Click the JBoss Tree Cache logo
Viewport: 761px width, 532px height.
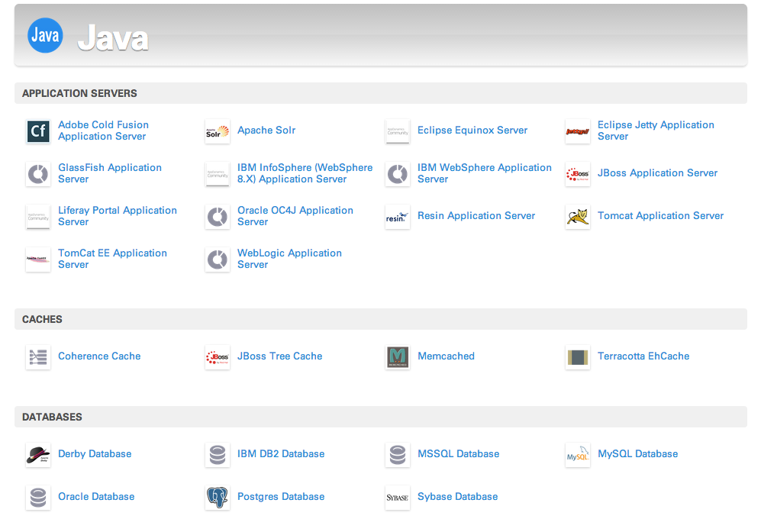(218, 357)
